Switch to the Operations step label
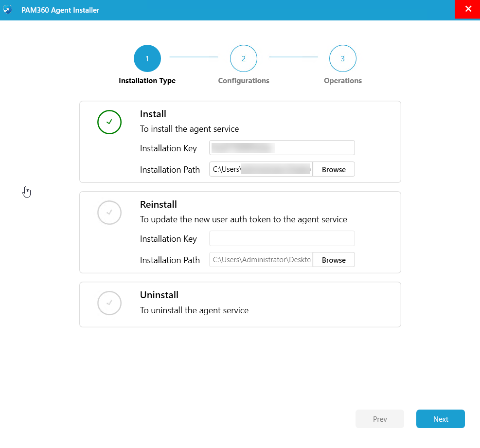 [342, 81]
